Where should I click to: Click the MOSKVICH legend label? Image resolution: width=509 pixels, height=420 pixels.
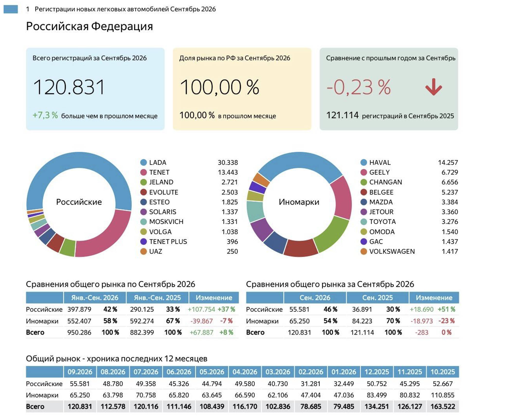tap(166, 222)
